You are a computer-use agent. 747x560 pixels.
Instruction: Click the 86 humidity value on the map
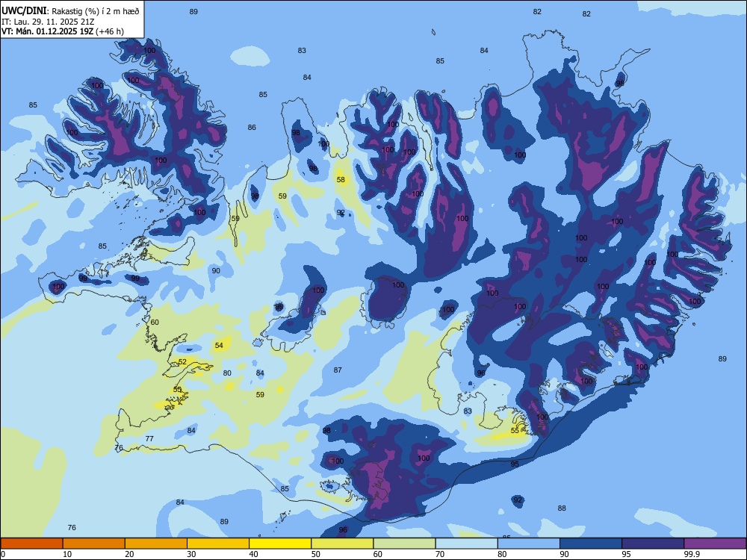click(252, 128)
